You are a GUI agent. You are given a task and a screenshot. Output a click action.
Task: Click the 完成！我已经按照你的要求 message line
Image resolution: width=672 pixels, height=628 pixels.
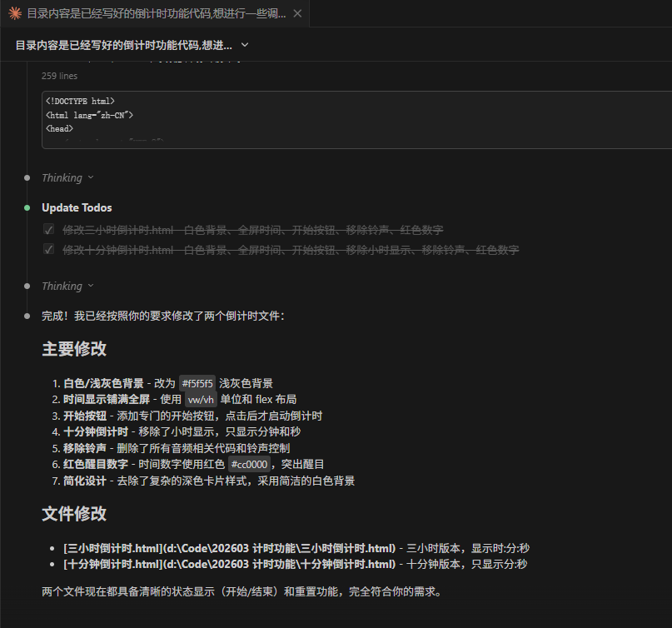[163, 316]
